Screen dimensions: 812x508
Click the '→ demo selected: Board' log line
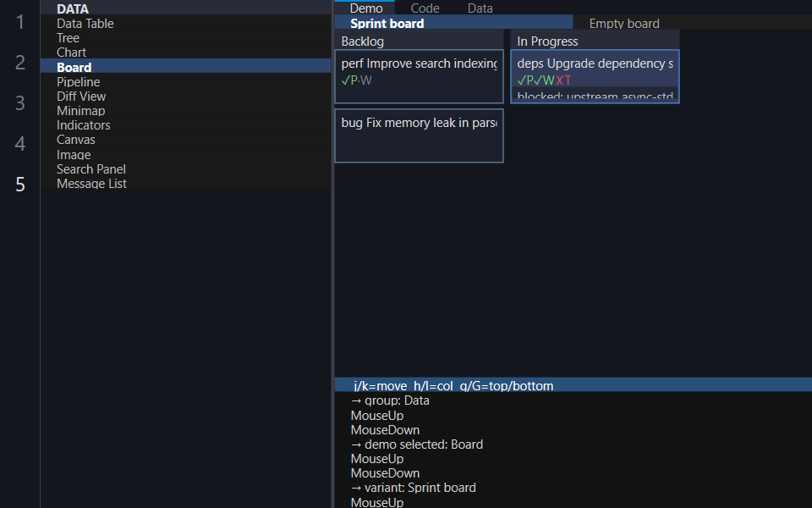[x=416, y=444]
